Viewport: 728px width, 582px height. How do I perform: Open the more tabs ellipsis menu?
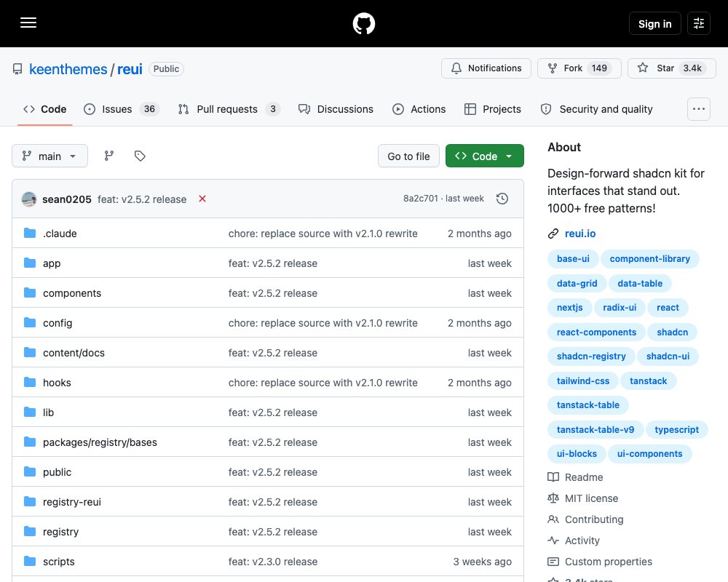click(x=698, y=109)
